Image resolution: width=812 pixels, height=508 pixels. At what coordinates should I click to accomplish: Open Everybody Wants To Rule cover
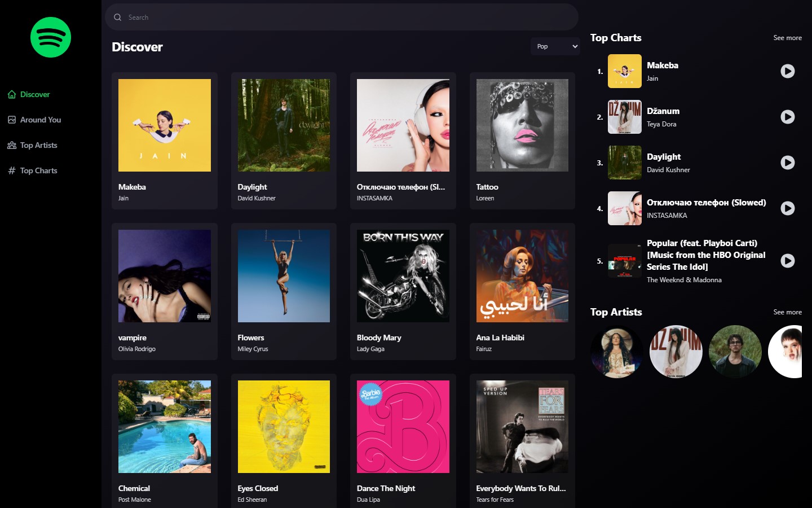[522, 427]
